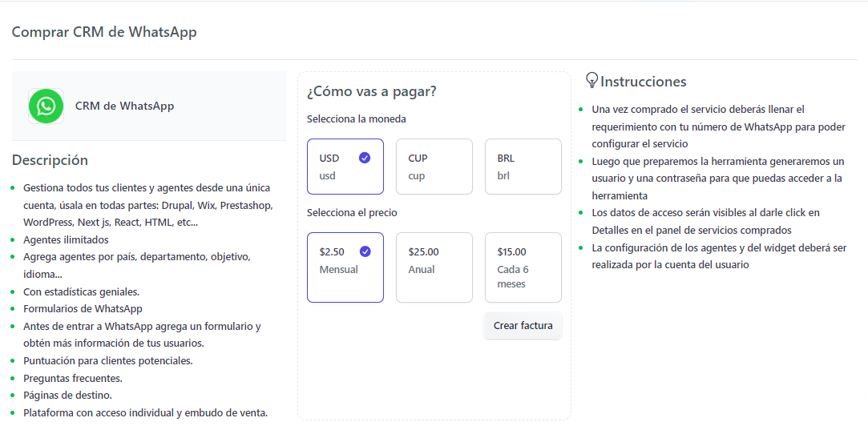Viewport: 868px width, 434px height.
Task: Click the Formularios de WhatsApp list item
Action: point(83,309)
